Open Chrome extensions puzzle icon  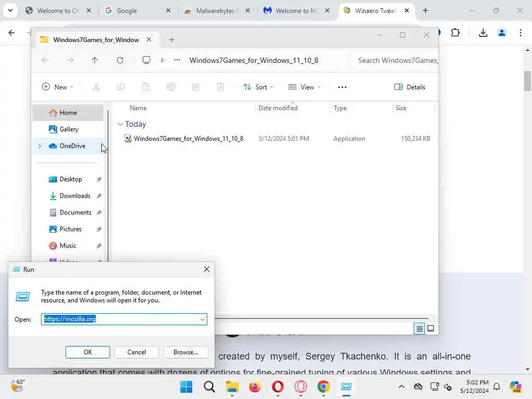(455, 33)
